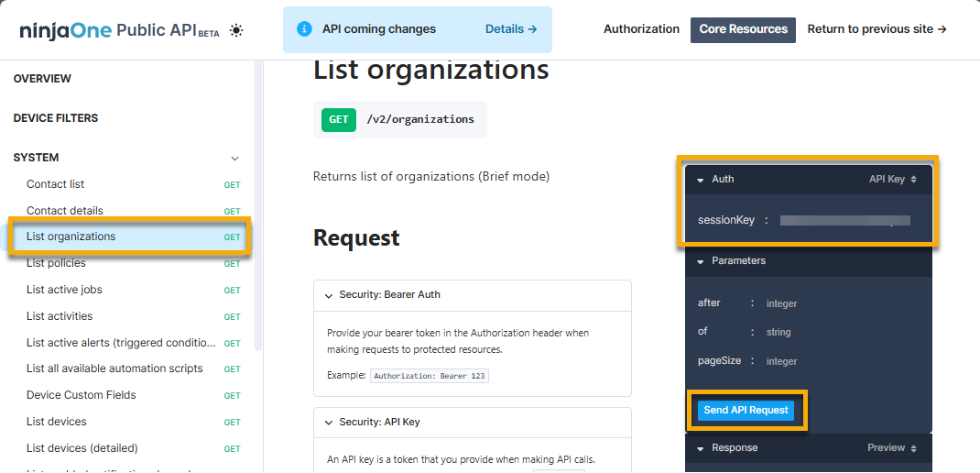This screenshot has height=473, width=980.
Task: Open Details link in API changes banner
Action: 511,28
